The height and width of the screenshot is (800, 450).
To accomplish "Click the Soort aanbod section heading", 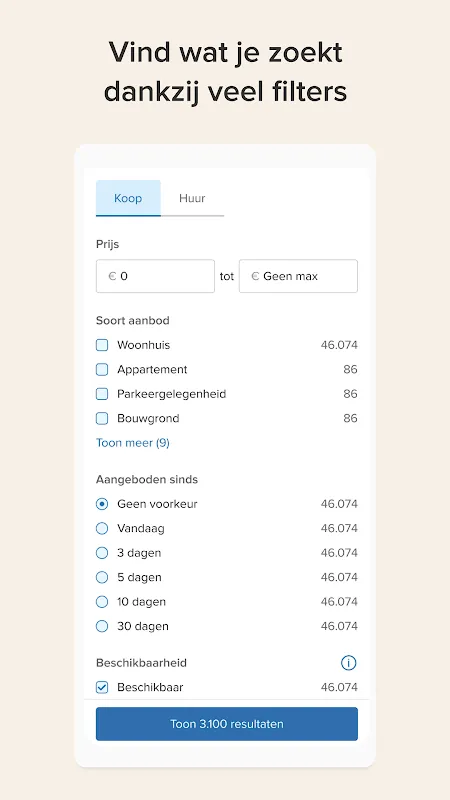I will [133, 320].
